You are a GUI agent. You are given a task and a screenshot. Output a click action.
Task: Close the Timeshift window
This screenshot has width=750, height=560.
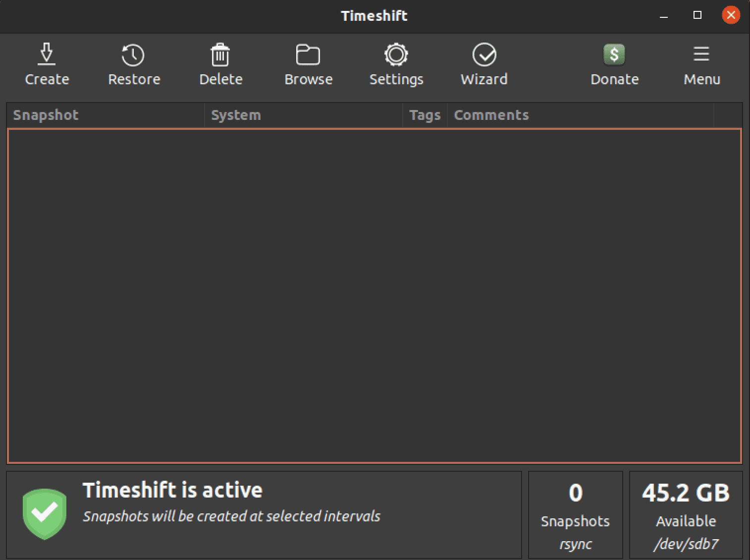(731, 15)
